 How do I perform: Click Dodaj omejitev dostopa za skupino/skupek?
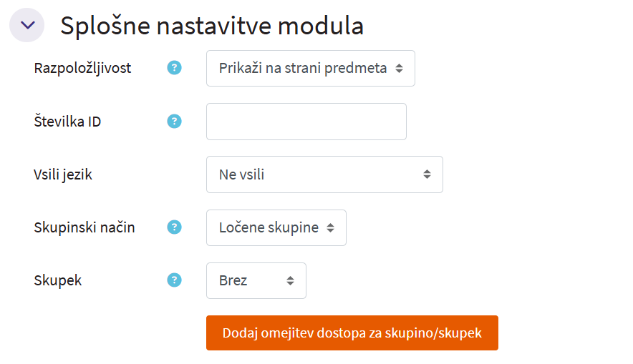(x=352, y=333)
